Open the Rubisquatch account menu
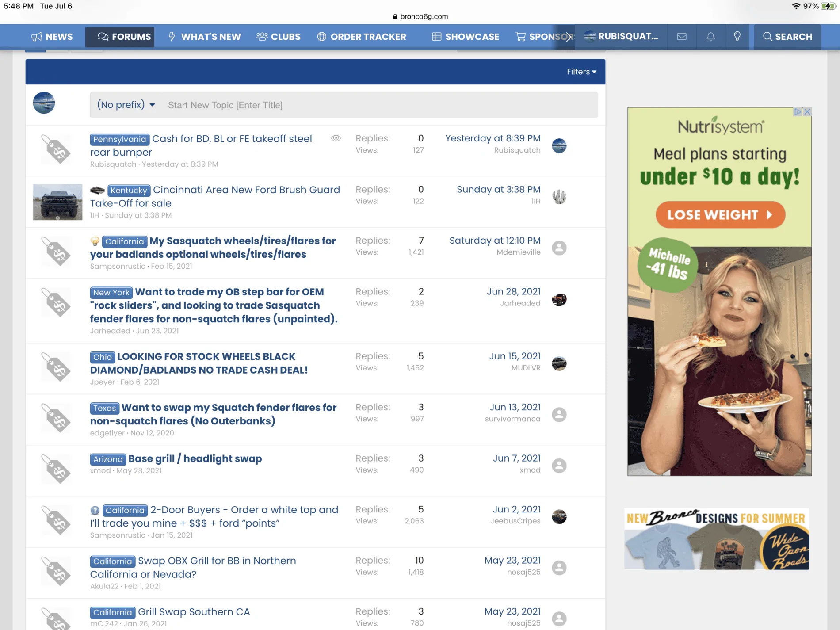The height and width of the screenshot is (630, 840). point(621,37)
